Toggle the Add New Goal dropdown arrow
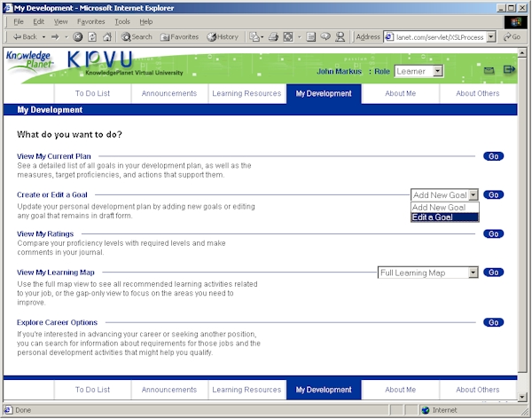 473,195
